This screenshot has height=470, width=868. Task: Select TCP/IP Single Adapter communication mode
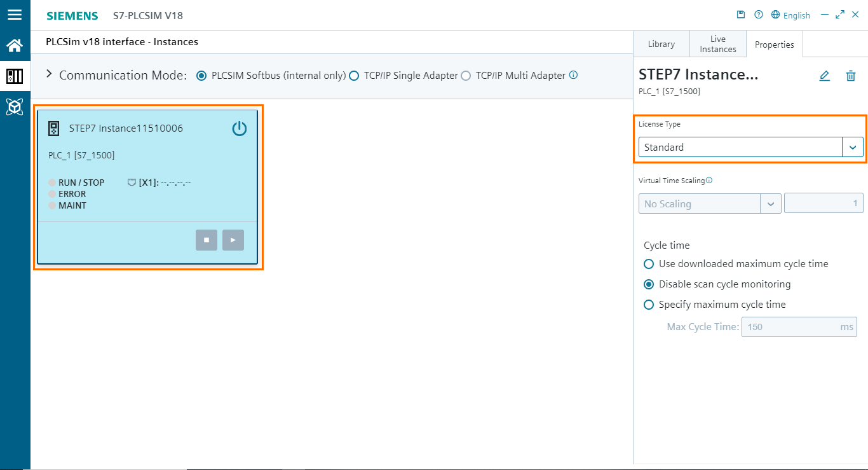[x=355, y=75]
